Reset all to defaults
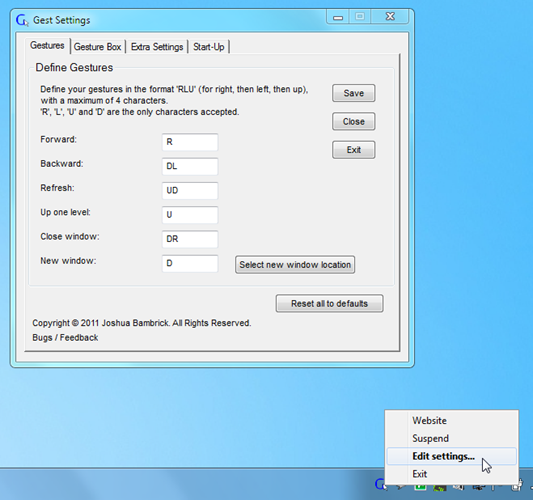 [329, 303]
